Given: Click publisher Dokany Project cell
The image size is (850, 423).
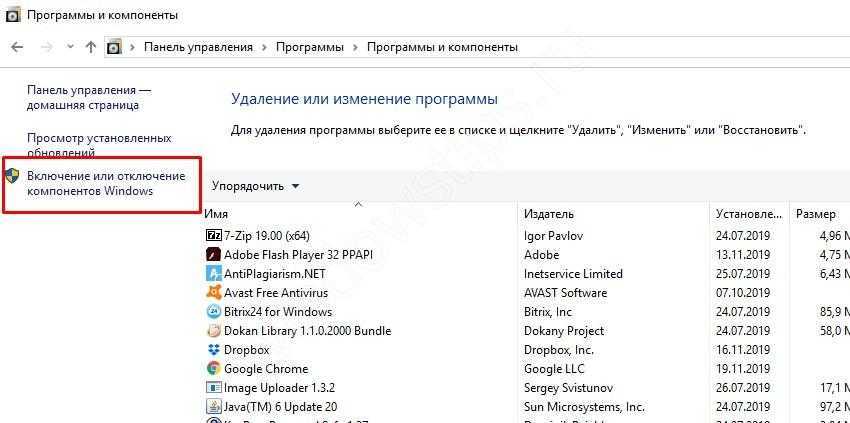Looking at the screenshot, I should click(x=564, y=331).
